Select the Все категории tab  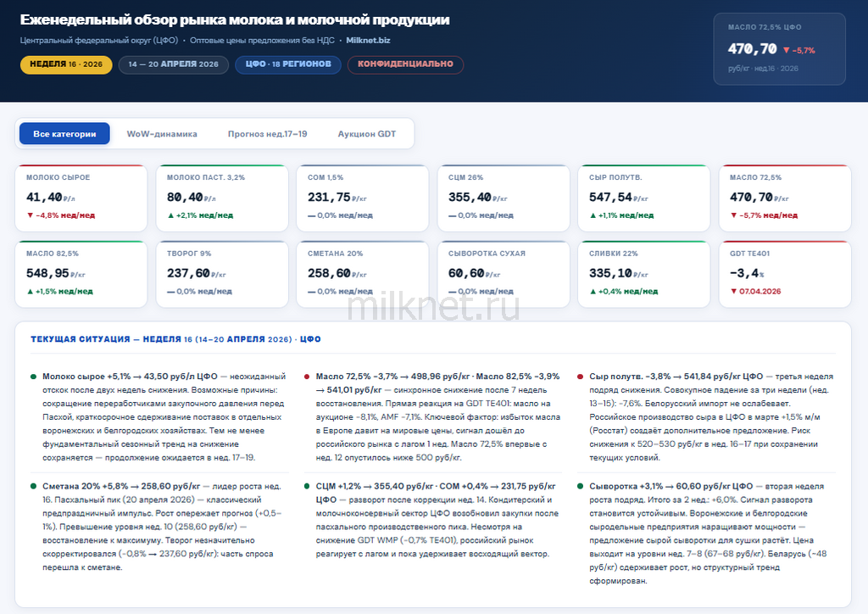coord(64,134)
